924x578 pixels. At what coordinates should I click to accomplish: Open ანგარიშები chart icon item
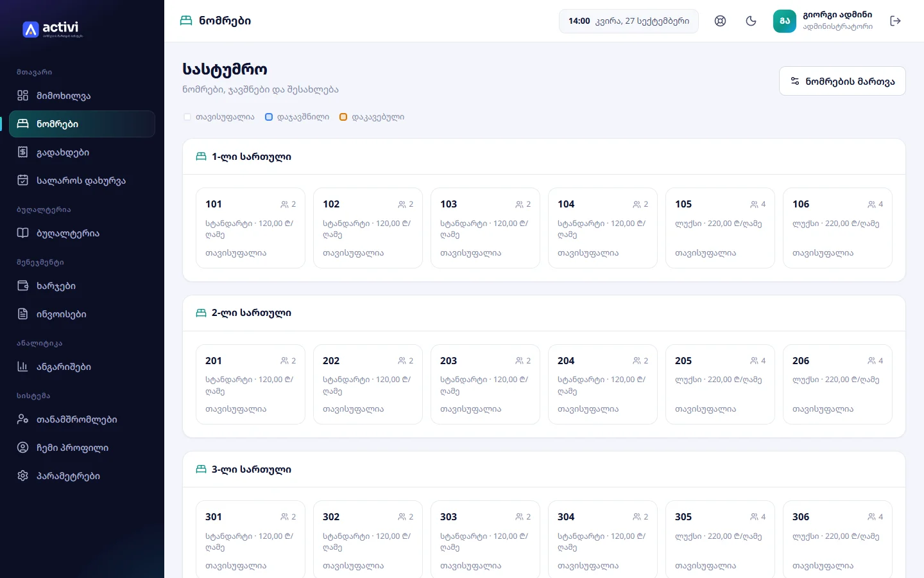tap(82, 367)
